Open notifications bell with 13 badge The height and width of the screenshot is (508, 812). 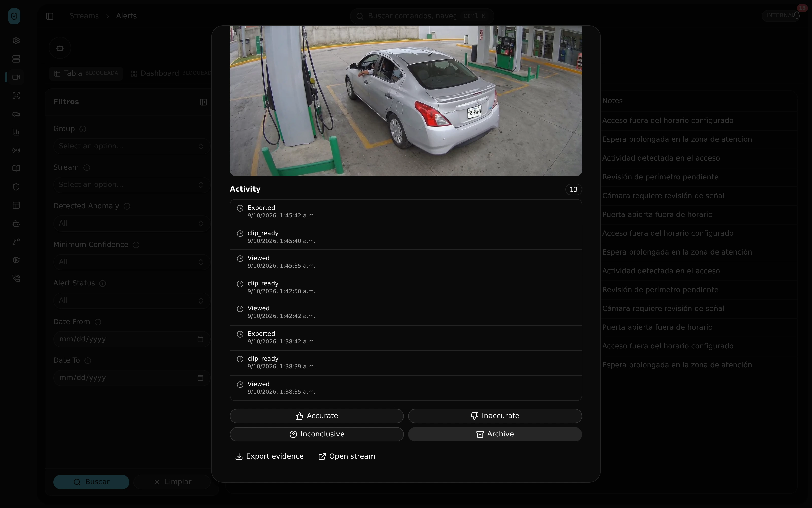point(797,15)
